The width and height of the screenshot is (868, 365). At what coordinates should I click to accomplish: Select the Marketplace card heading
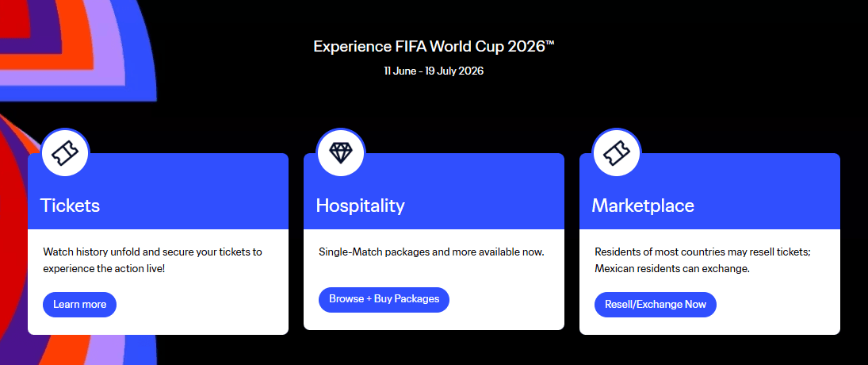[643, 206]
